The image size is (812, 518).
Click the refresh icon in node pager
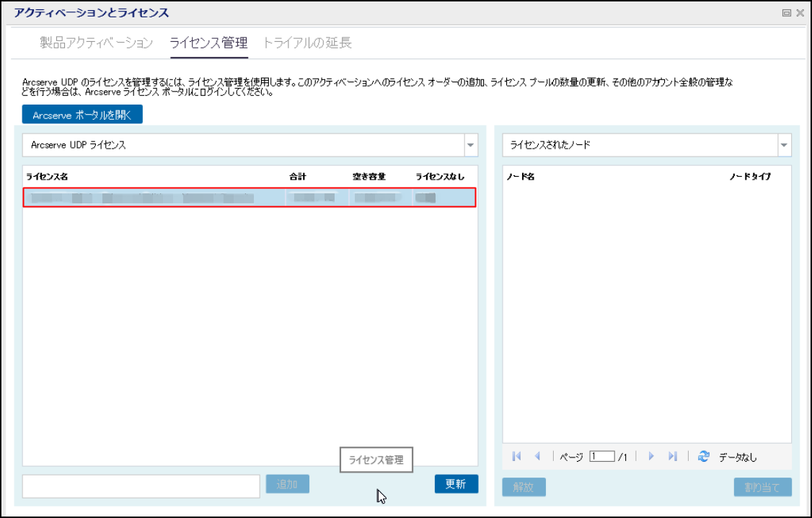[x=704, y=457]
